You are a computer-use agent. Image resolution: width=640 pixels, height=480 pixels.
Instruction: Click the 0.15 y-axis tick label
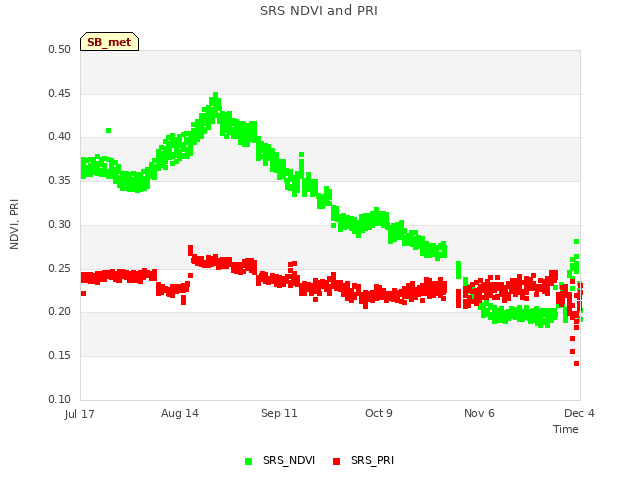(60, 356)
